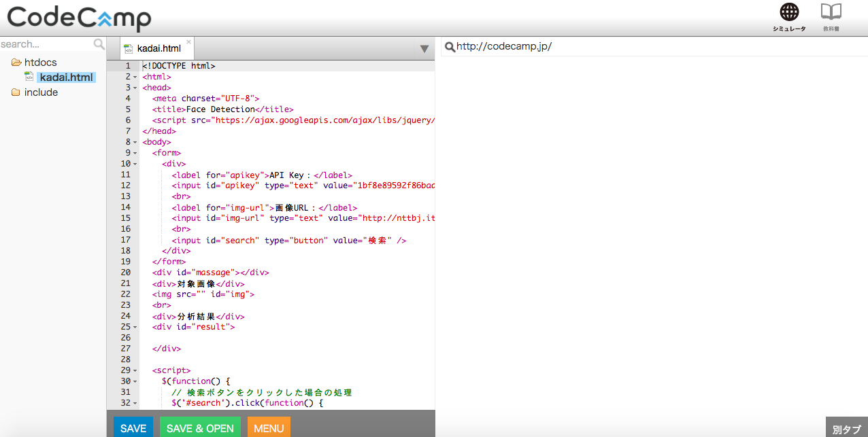Screen dimensions: 868x437
Task: Open the Simulator globe icon
Action: [789, 12]
